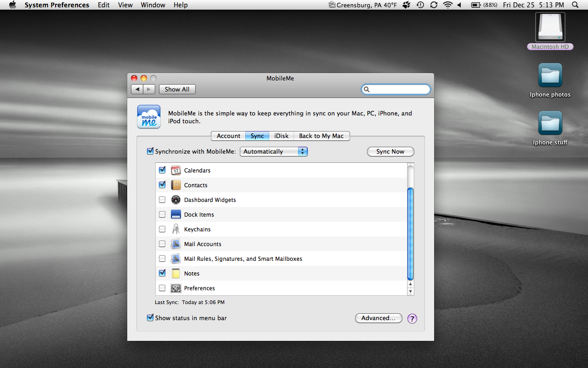This screenshot has height=368, width=588.
Task: Toggle Show status in menu bar
Action: [150, 318]
